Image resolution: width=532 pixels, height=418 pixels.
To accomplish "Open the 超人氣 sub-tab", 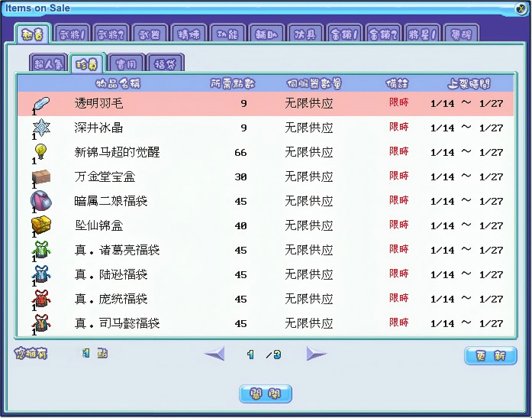I will coord(48,63).
